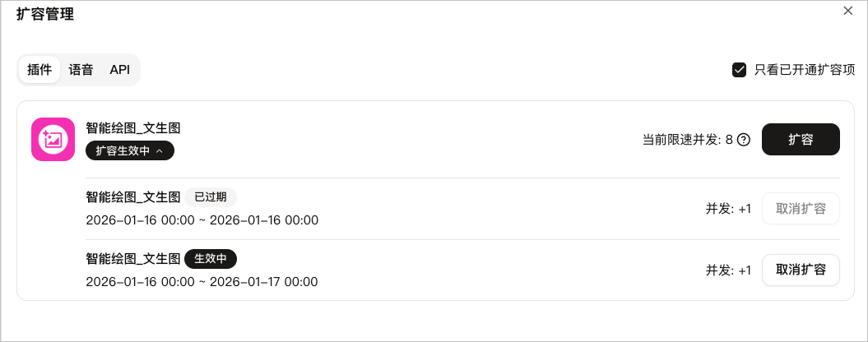This screenshot has height=342, width=868.
Task: Toggle the 只看已开通扩容项 checkbox
Action: (739, 70)
